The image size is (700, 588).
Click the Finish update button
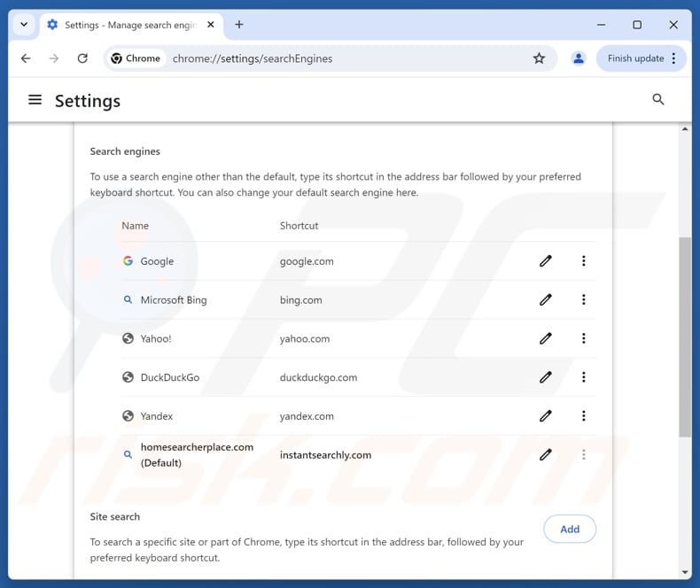click(x=635, y=58)
